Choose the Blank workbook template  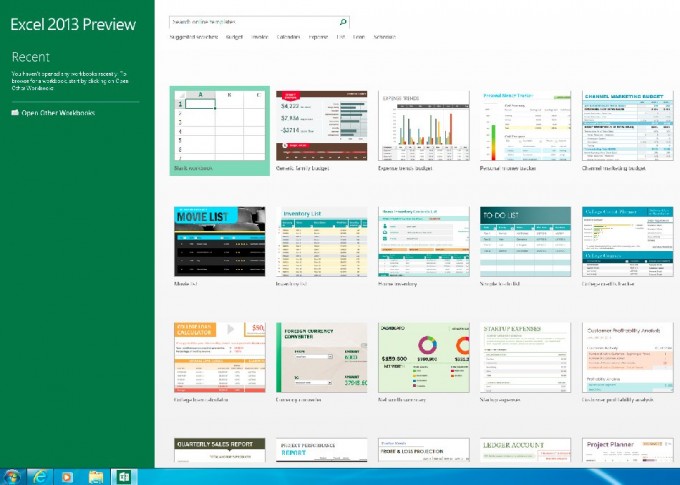[219, 131]
